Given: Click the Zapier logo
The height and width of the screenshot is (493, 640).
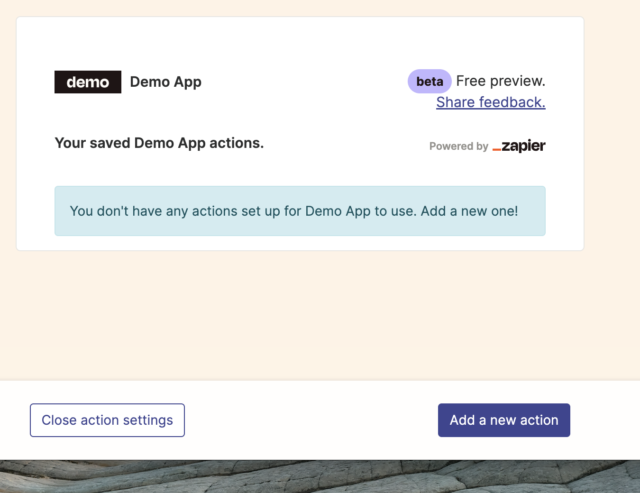Looking at the screenshot, I should [519, 146].
